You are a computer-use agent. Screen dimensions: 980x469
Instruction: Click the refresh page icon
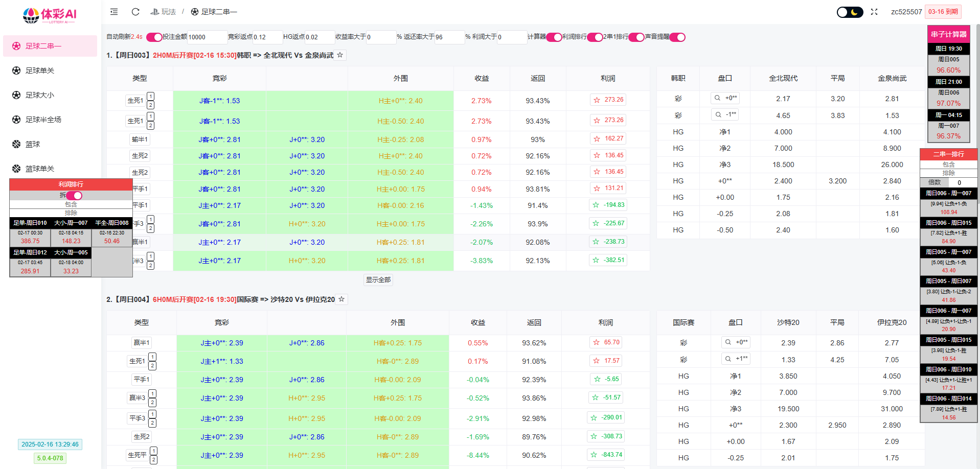point(135,12)
